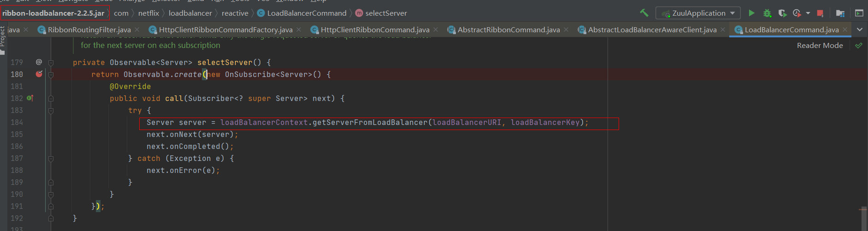Collapse the fold marker at line 180

tap(51, 75)
